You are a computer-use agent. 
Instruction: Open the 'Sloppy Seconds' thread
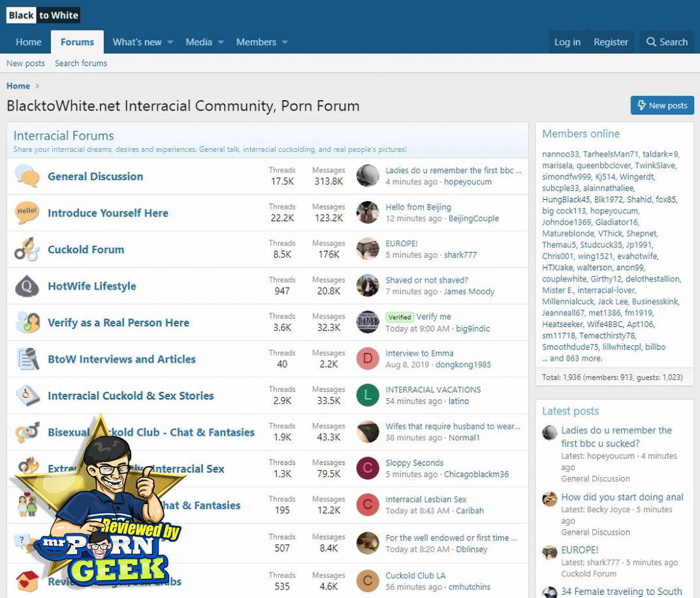pyautogui.click(x=414, y=464)
